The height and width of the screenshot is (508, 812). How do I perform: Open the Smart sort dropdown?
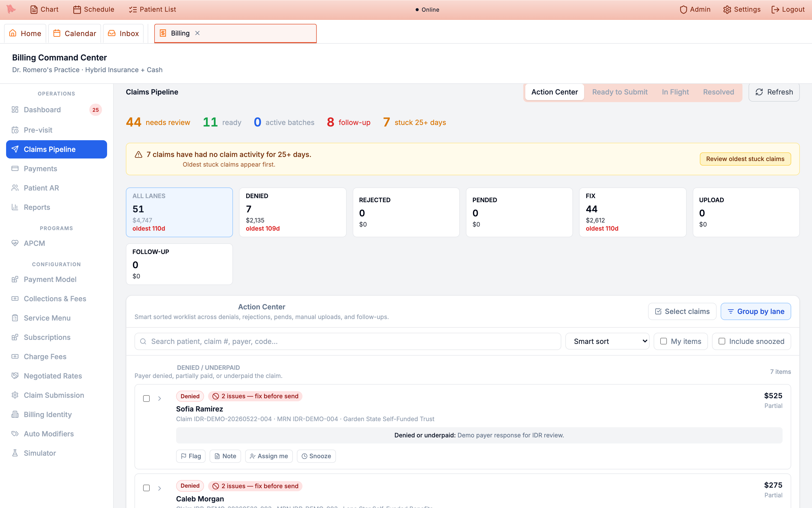[x=607, y=341]
